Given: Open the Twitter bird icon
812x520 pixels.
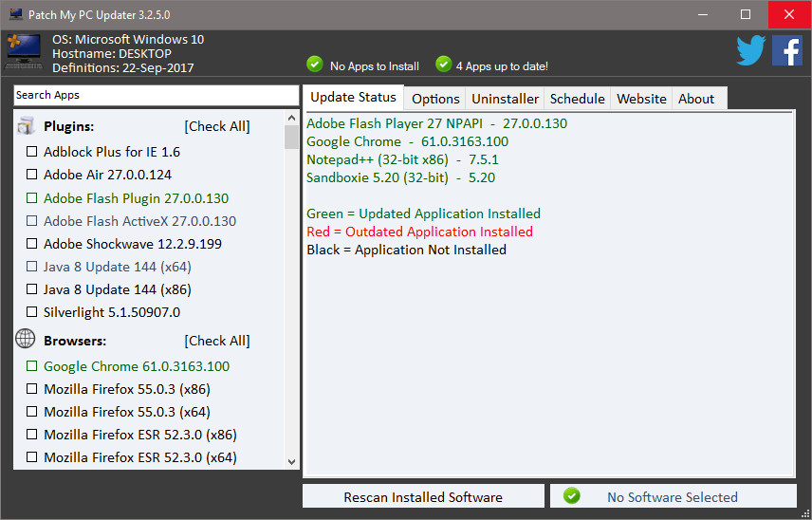Looking at the screenshot, I should click(751, 50).
